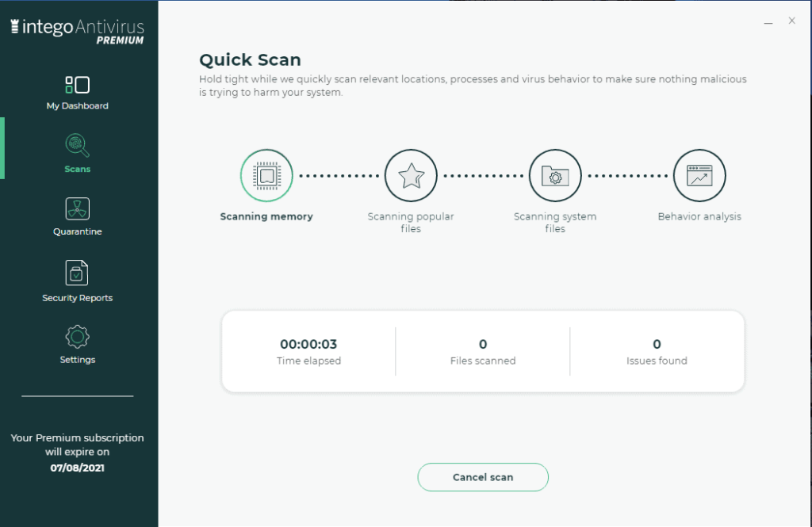Click the "Time elapsed" label
The height and width of the screenshot is (527, 812).
pos(308,361)
